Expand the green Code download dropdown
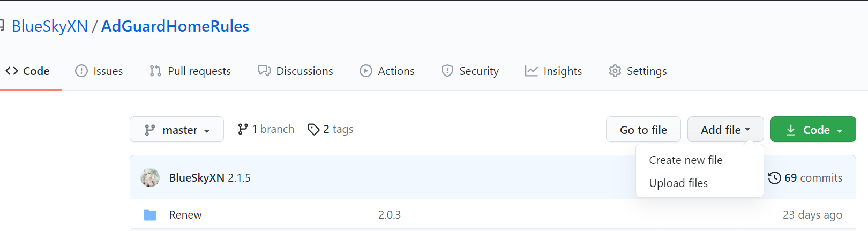The image size is (868, 231). 813,129
